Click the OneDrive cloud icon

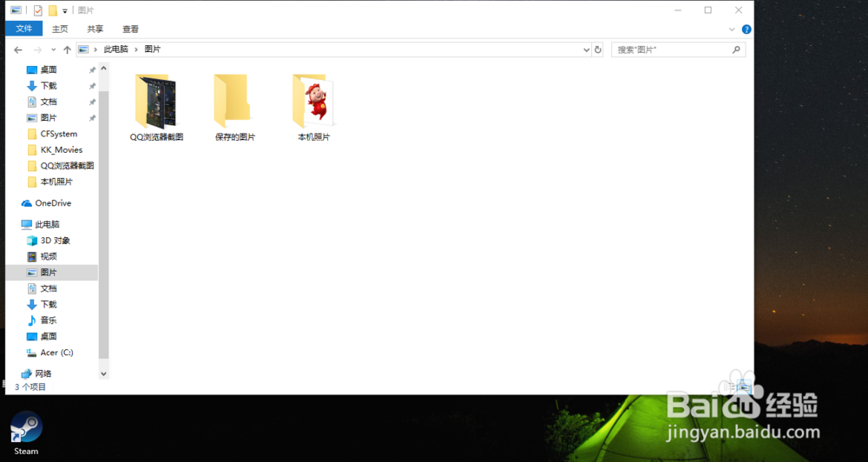click(x=27, y=203)
